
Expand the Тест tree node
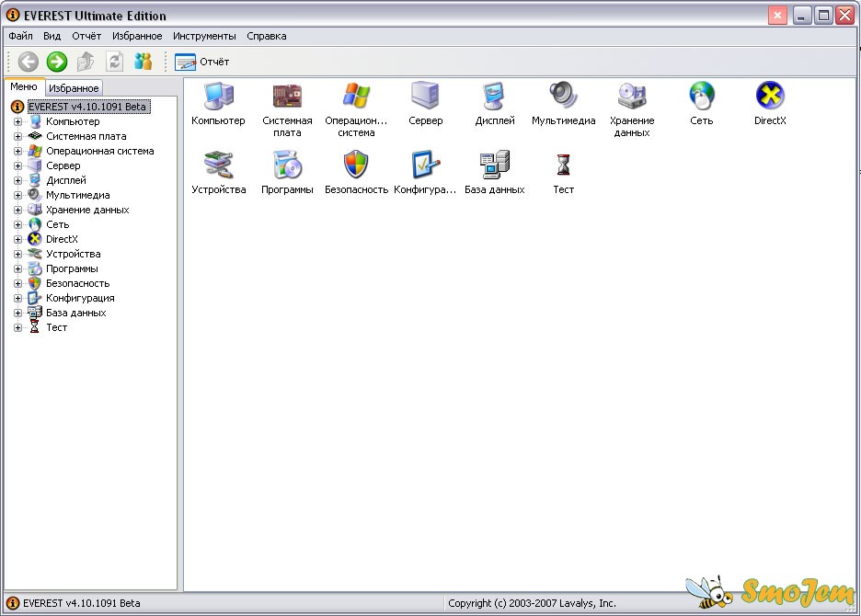(x=17, y=327)
